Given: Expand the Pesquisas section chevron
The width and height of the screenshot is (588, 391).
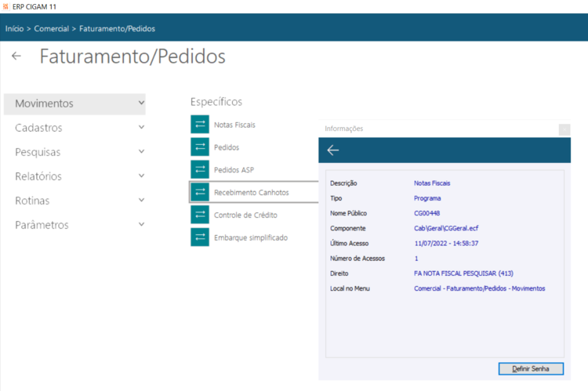Looking at the screenshot, I should point(141,151).
